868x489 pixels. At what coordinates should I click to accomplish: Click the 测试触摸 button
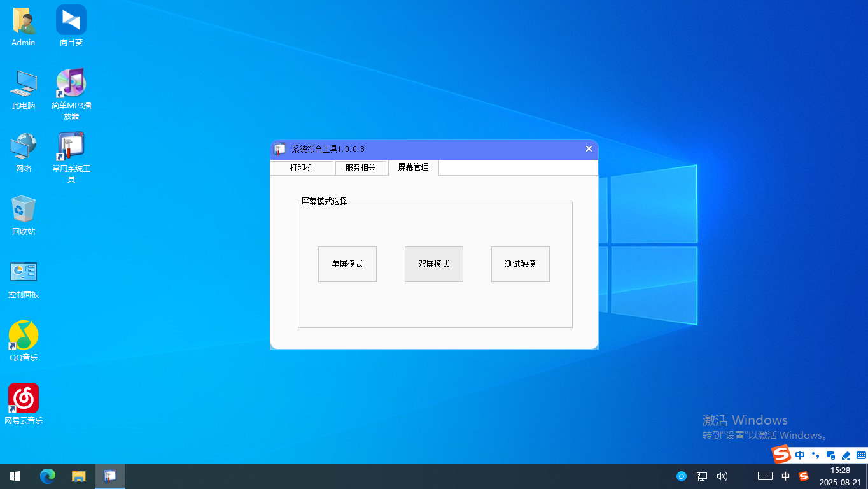pos(521,264)
